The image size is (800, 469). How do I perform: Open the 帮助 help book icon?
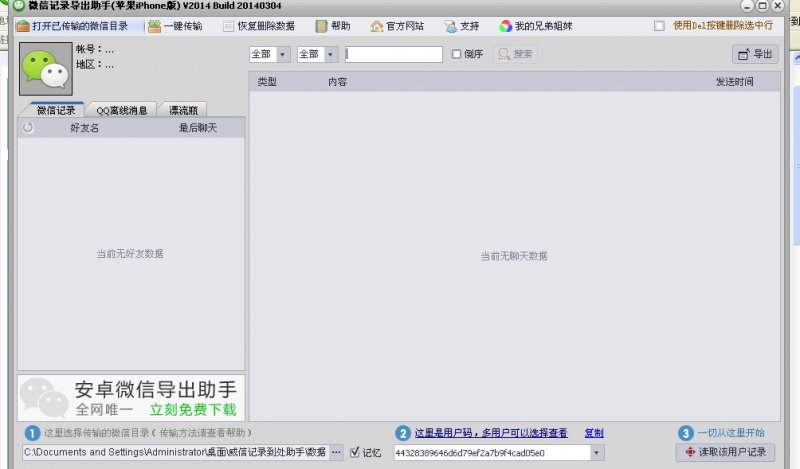click(321, 26)
